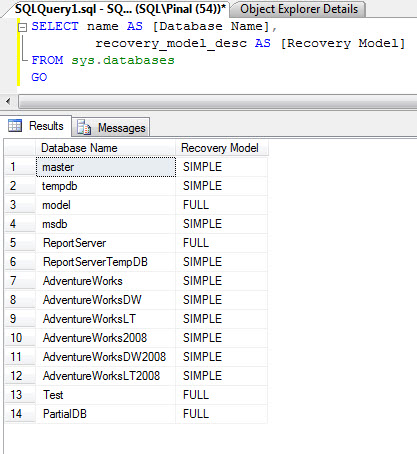Click sys.databases in the query
Image resolution: width=417 pixels, height=454 pixels.
(x=123, y=60)
